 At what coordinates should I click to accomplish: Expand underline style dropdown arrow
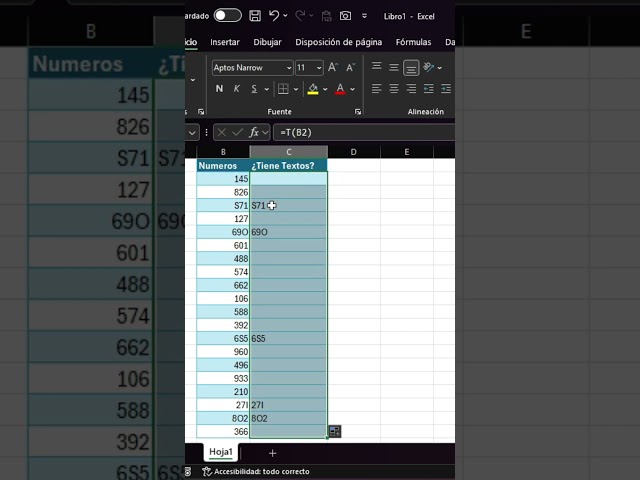tap(267, 89)
